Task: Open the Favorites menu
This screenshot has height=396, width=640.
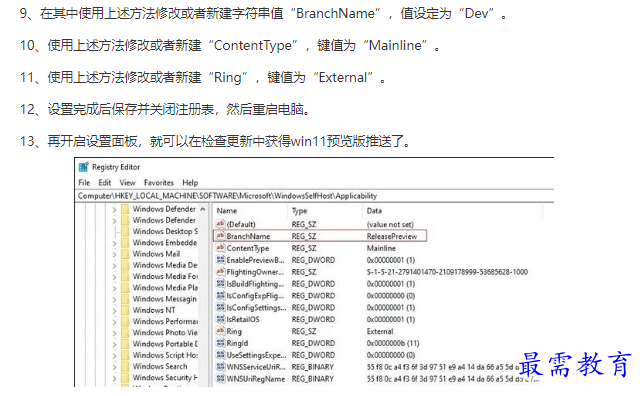Action: pos(159,182)
